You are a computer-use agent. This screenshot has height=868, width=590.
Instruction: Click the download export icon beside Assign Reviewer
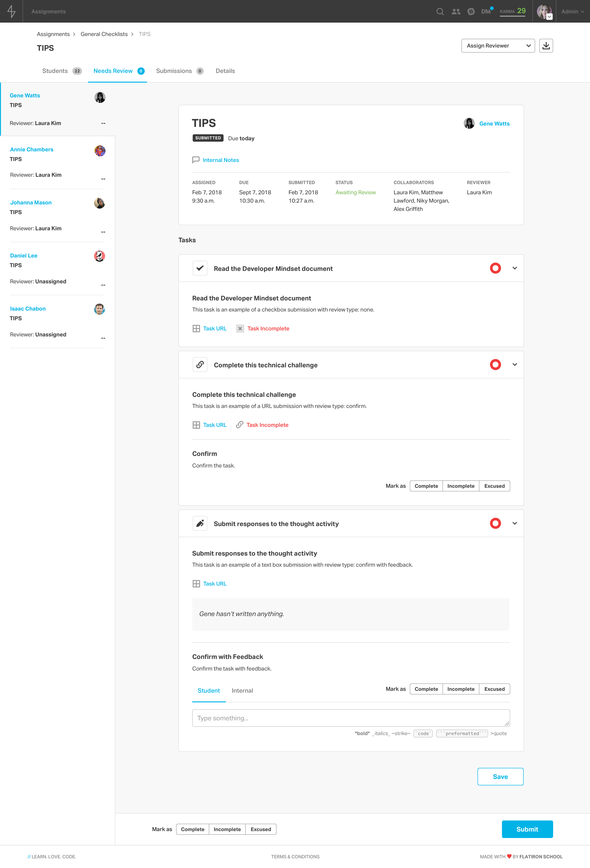click(546, 45)
